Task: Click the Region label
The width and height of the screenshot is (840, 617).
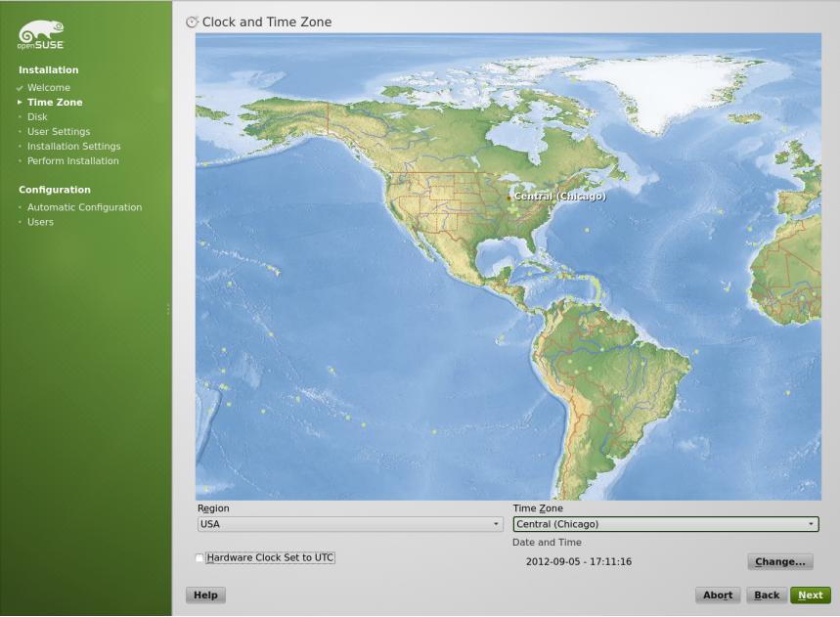Action: (213, 508)
